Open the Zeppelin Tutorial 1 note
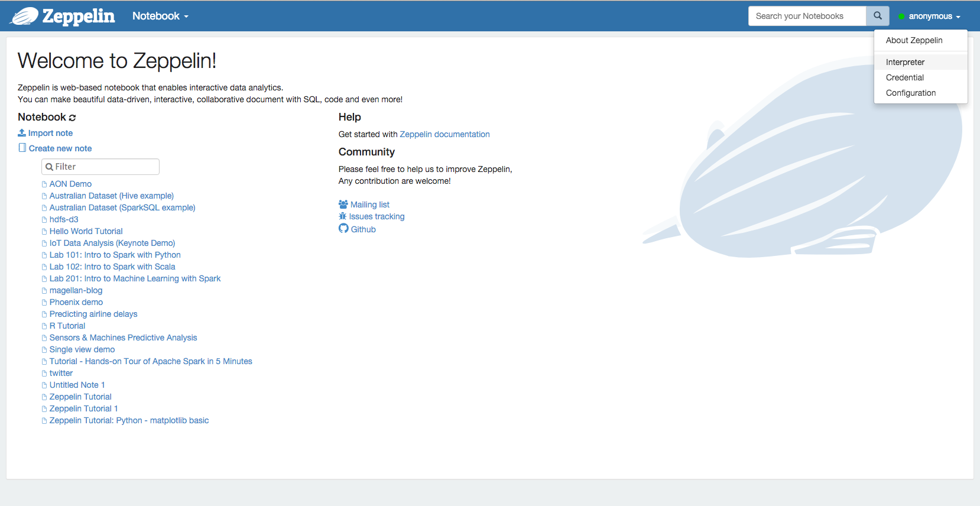 pos(84,408)
